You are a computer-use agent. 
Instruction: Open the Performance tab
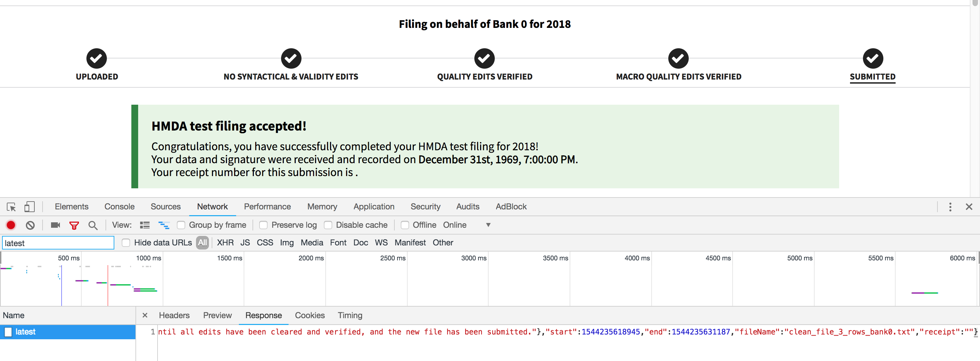point(267,206)
